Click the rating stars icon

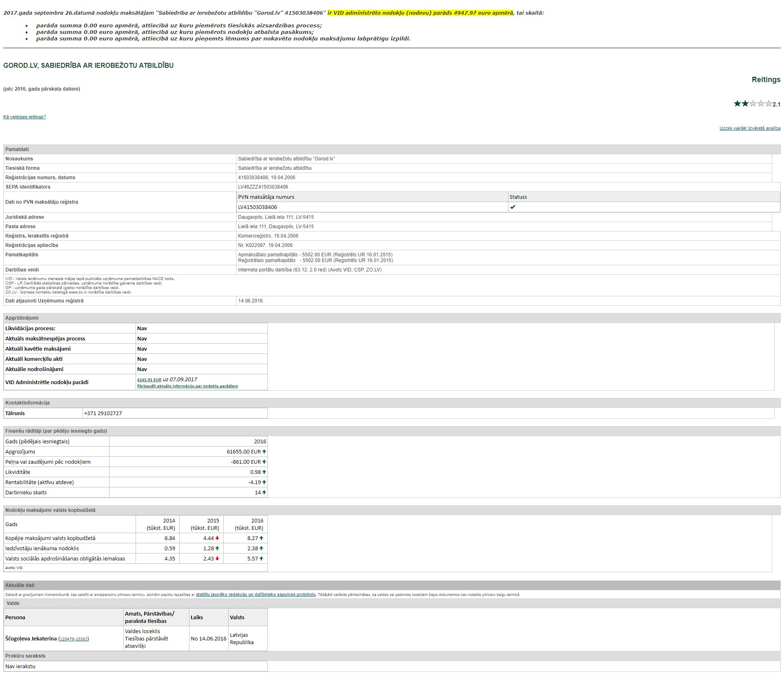753,104
